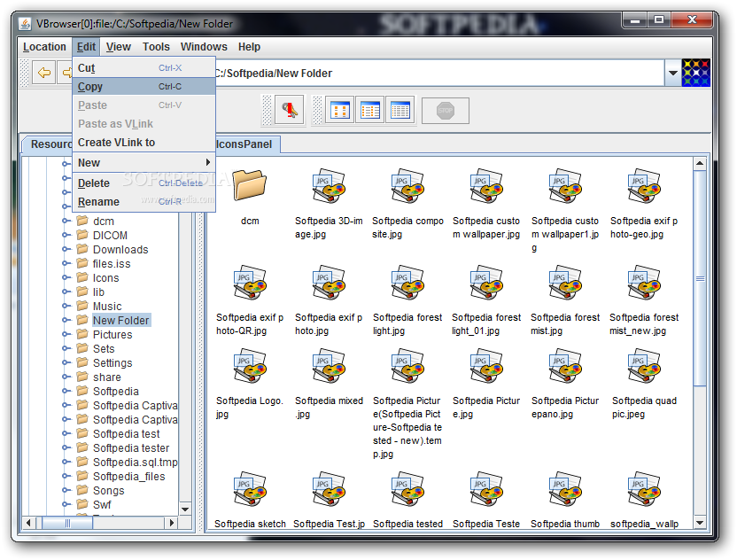
Task: Click the colorful star logo icon
Action: click(695, 73)
